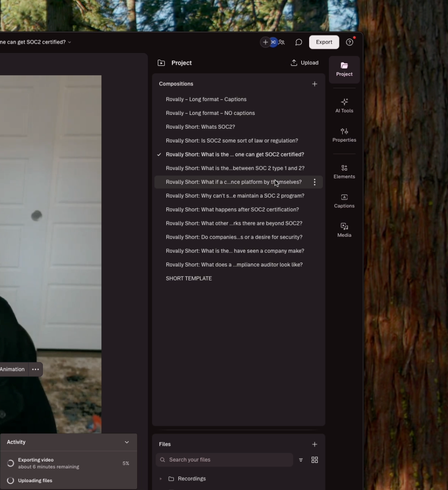This screenshot has width=448, height=490.
Task: Click the Compositions section header
Action: pyautogui.click(x=176, y=84)
